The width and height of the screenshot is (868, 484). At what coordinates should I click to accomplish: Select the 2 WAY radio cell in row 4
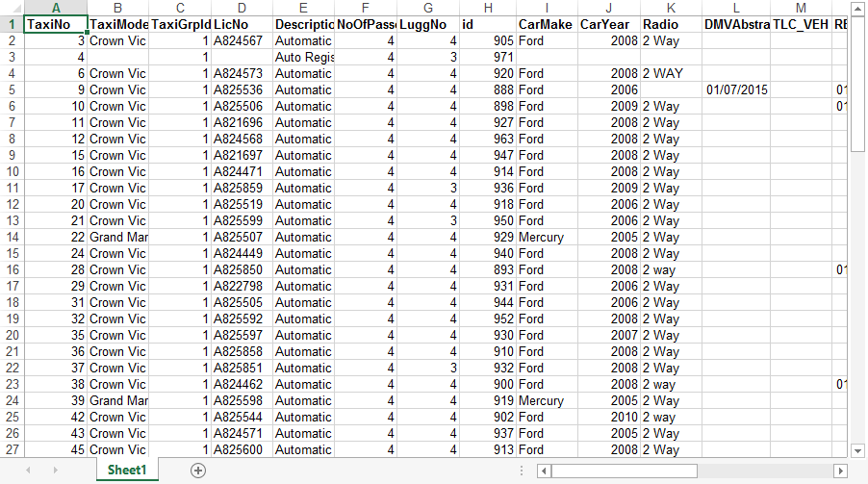pyautogui.click(x=671, y=73)
